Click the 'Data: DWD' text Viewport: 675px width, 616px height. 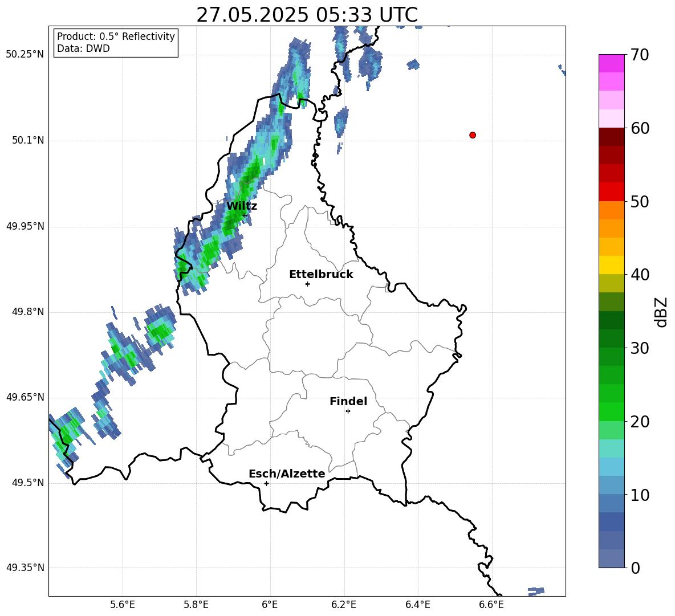click(x=83, y=48)
